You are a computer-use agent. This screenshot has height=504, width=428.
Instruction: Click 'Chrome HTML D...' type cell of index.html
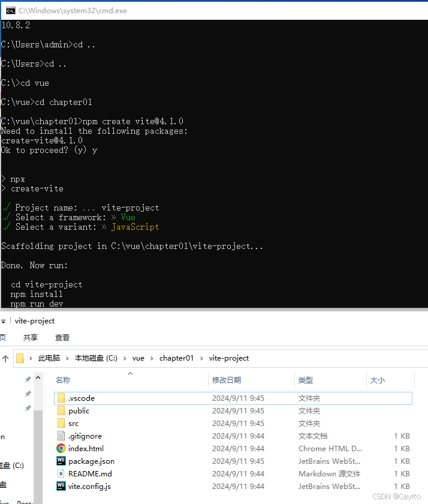(330, 448)
